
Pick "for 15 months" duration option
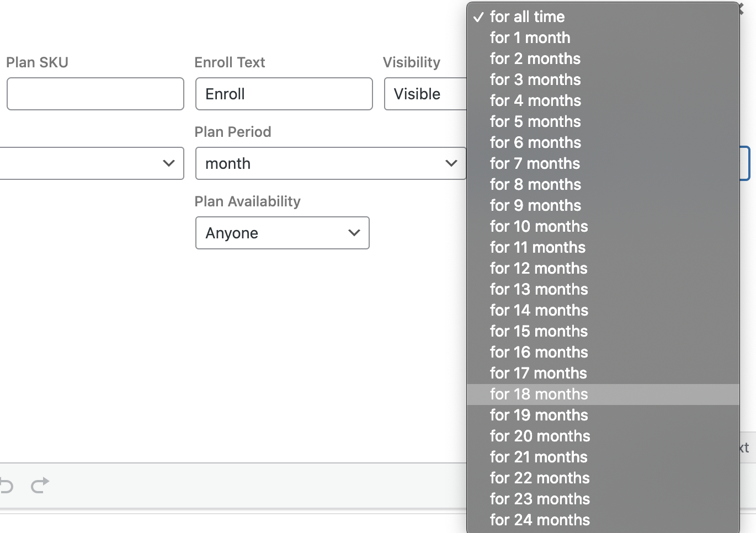tap(539, 331)
